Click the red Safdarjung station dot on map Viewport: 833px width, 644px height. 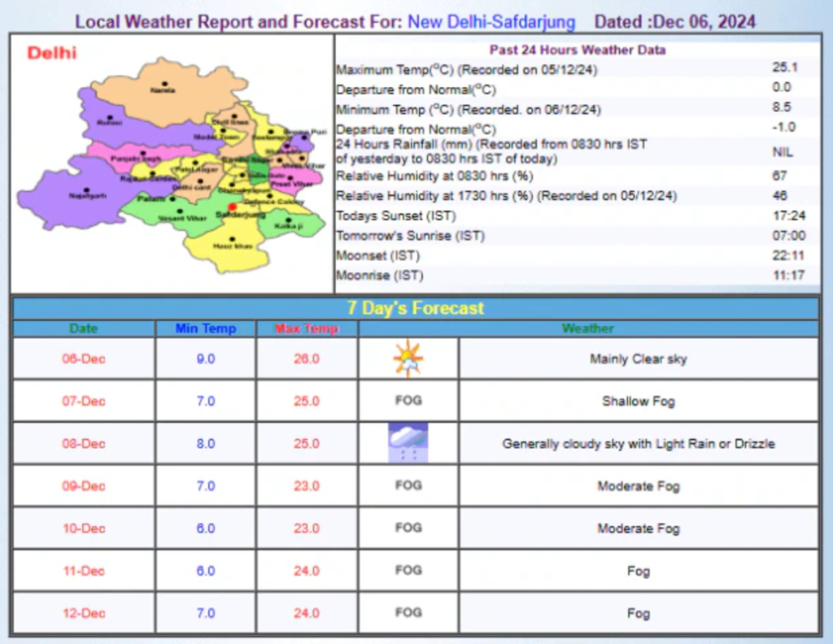tap(232, 207)
